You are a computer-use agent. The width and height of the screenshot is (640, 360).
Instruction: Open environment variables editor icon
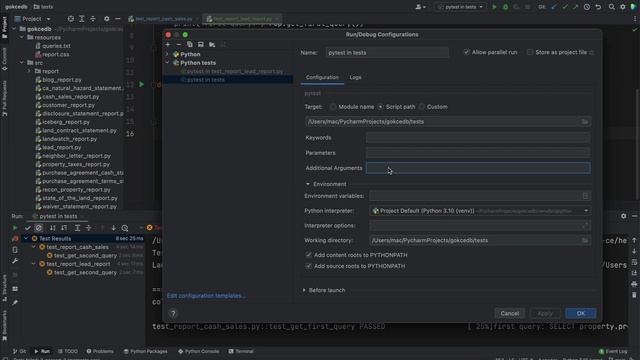[x=585, y=196]
